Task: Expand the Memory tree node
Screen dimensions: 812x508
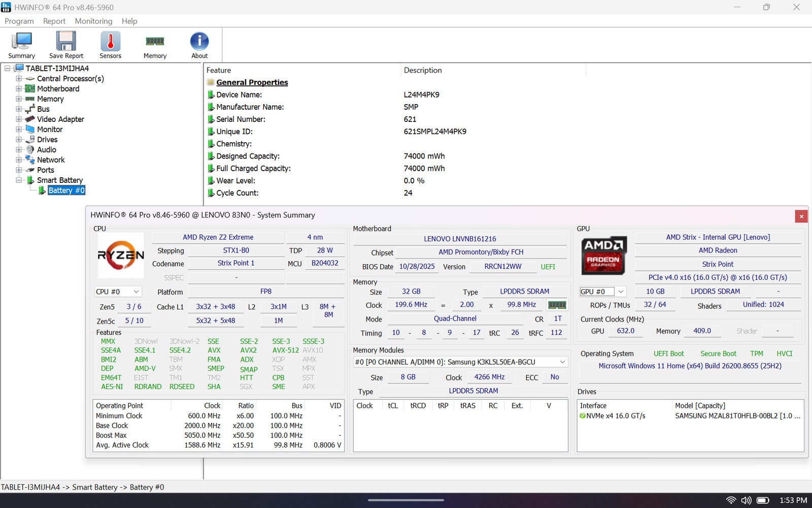Action: click(19, 99)
